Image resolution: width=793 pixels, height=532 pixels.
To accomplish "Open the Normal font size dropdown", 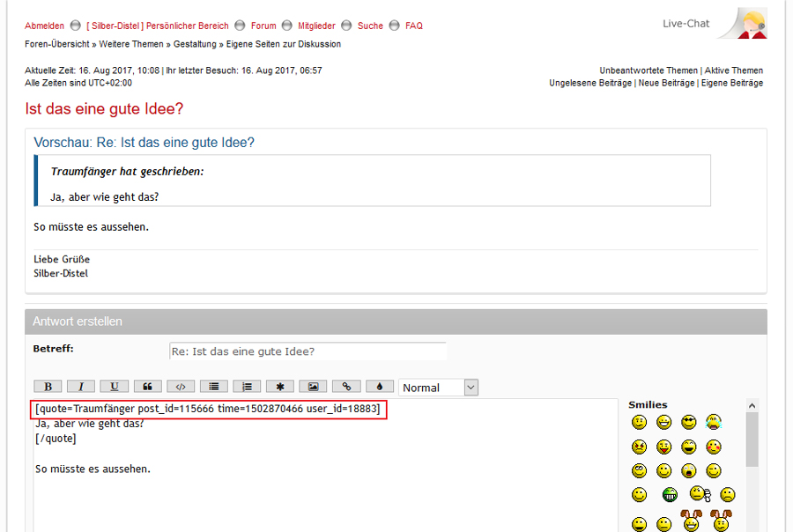I will pos(438,388).
